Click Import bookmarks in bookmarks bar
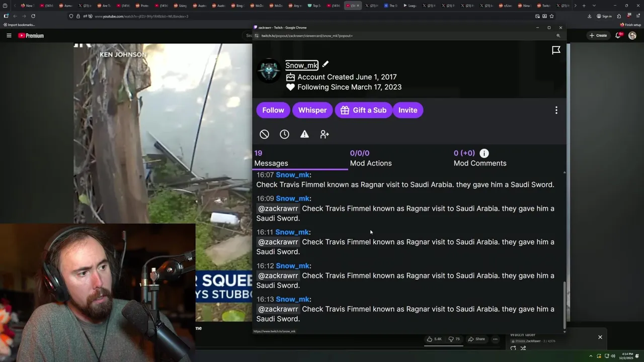Viewport: 644px width, 362px height. pos(19,25)
